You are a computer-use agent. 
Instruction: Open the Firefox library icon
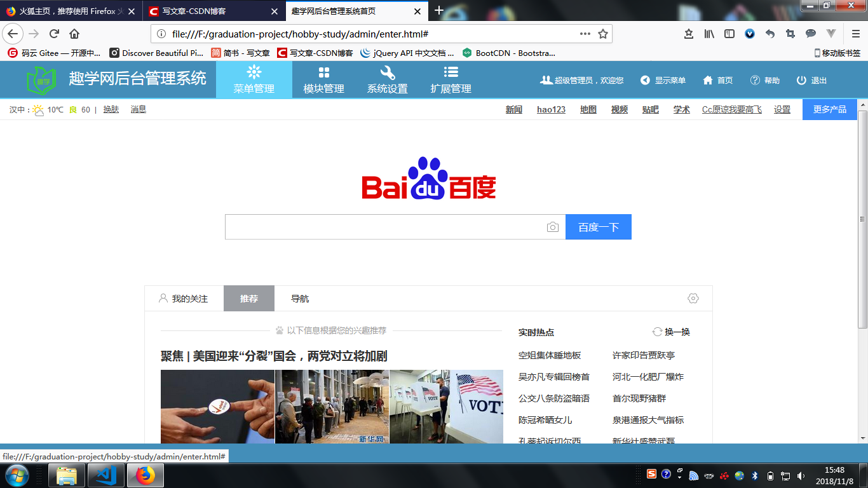709,34
